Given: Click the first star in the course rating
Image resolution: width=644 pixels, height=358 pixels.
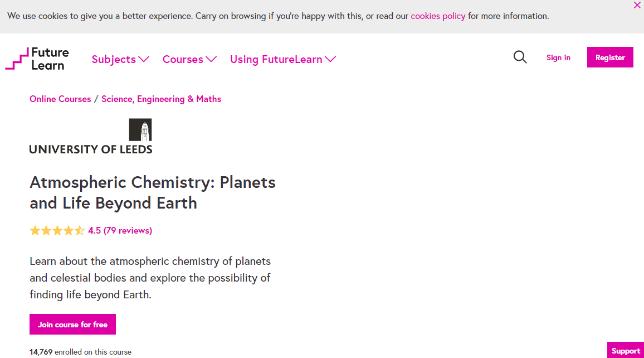Looking at the screenshot, I should [34, 230].
